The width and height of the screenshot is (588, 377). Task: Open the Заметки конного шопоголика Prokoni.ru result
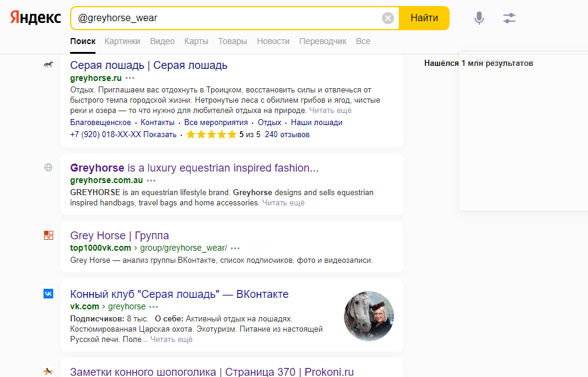coord(212,372)
